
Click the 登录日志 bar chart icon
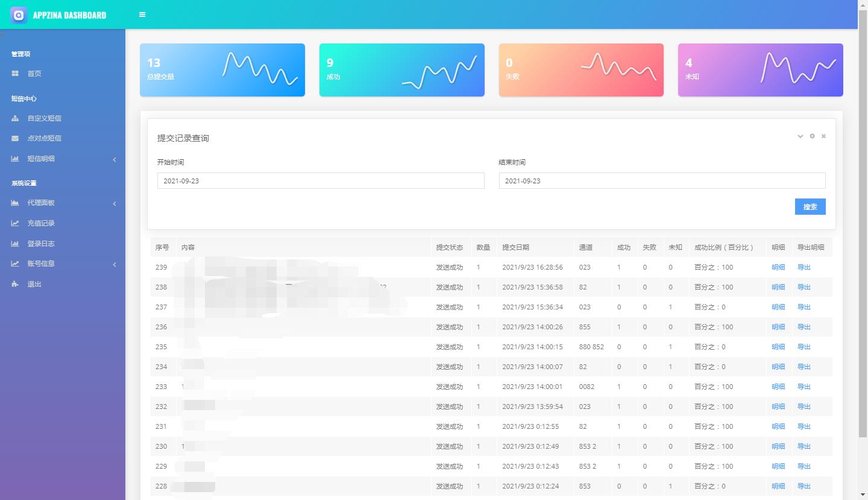15,244
